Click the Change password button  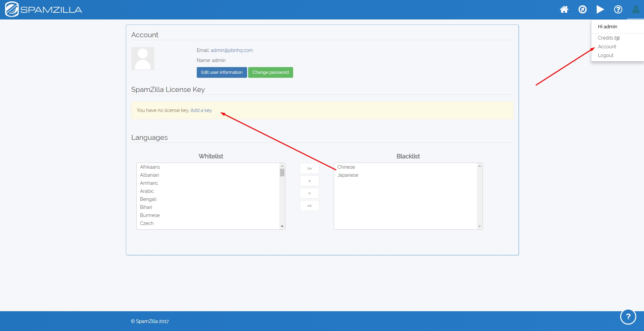coord(271,72)
